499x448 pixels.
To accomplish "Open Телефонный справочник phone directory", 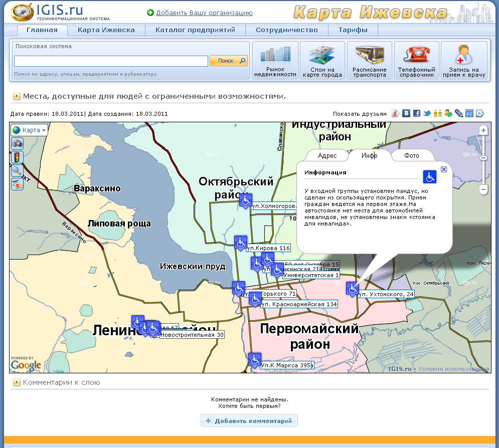I will pyautogui.click(x=416, y=61).
